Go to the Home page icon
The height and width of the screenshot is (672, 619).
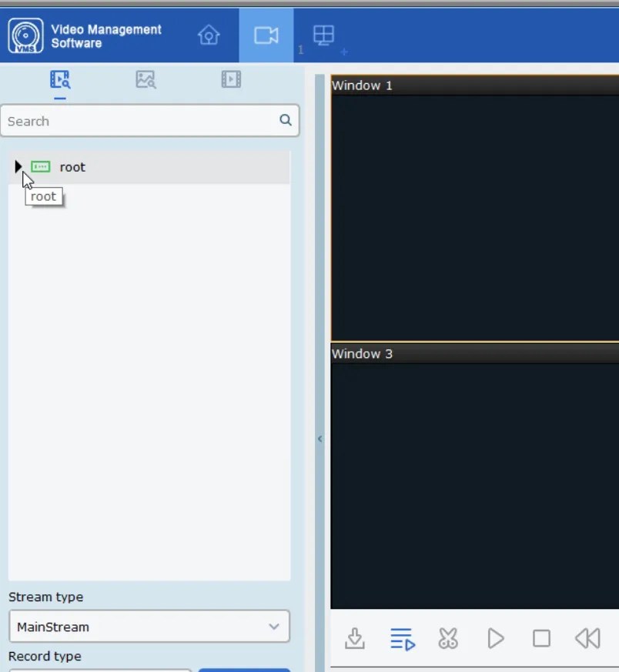point(209,35)
